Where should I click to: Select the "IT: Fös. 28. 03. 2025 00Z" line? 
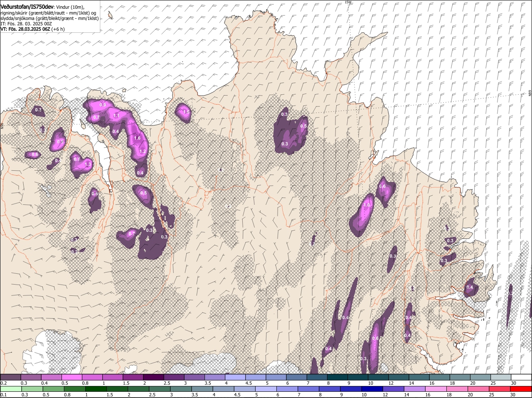pyautogui.click(x=26, y=24)
